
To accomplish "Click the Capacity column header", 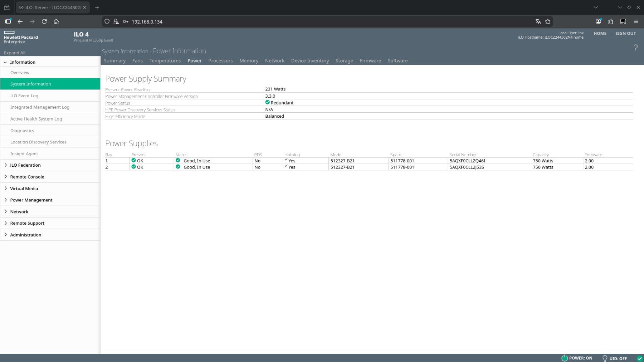I will pyautogui.click(x=540, y=155).
